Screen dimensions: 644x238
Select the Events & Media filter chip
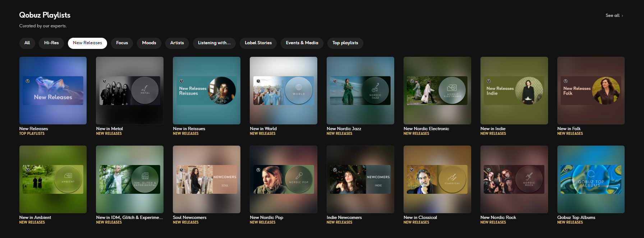point(302,43)
